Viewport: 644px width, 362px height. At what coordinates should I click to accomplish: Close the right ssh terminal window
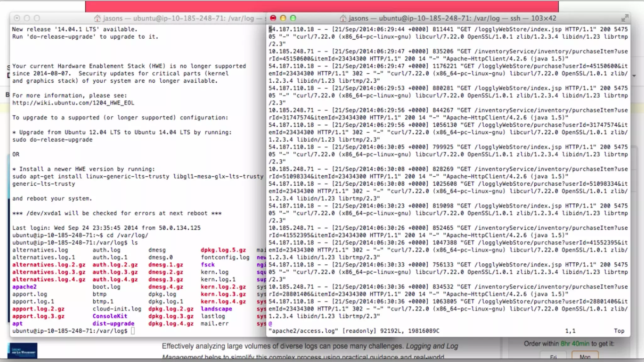tap(273, 18)
